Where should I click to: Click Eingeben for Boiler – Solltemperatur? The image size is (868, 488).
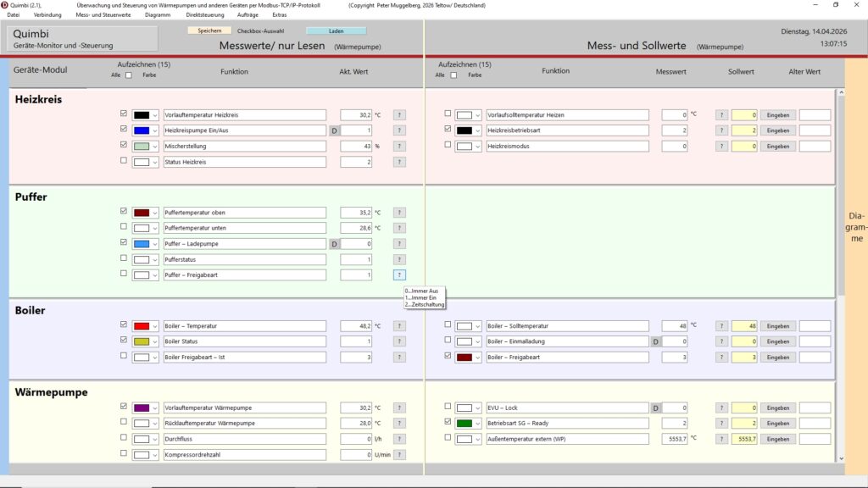[x=777, y=326]
